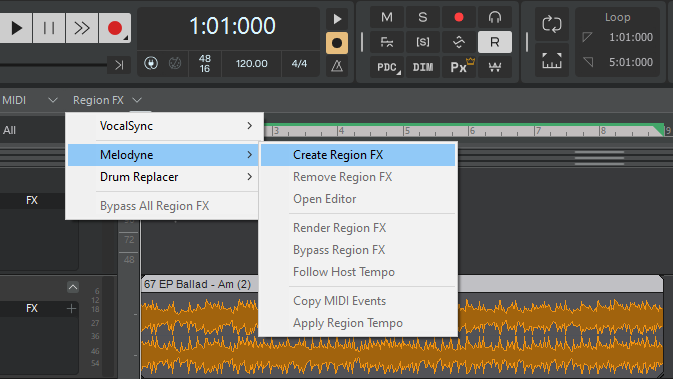Set loop points to selection icon
Image resolution: width=673 pixels, height=379 pixels.
552,61
